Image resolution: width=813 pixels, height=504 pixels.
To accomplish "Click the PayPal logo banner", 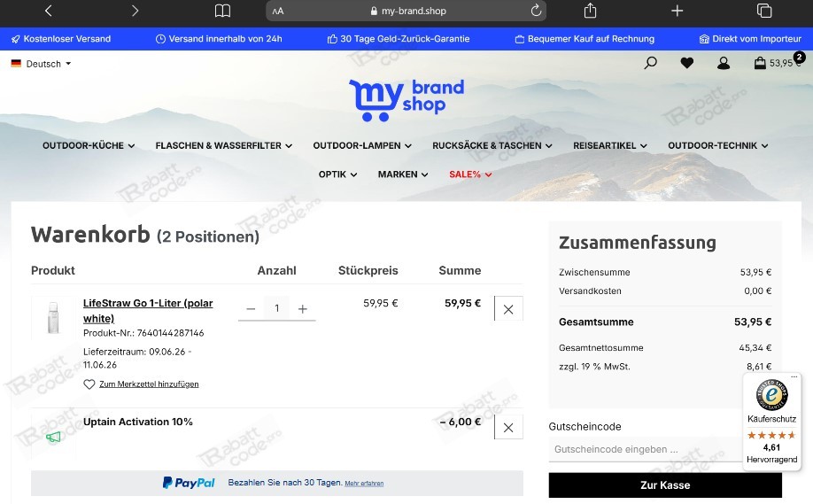I will click(x=189, y=483).
